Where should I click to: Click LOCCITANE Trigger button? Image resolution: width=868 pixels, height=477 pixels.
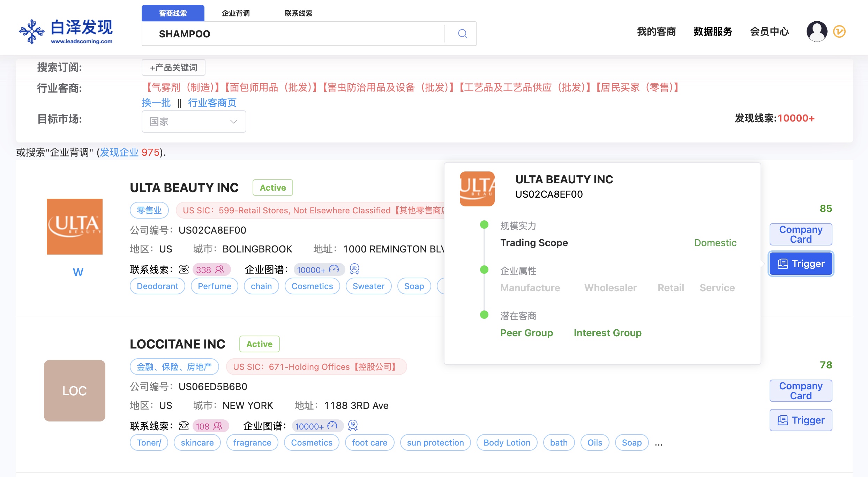pos(801,420)
